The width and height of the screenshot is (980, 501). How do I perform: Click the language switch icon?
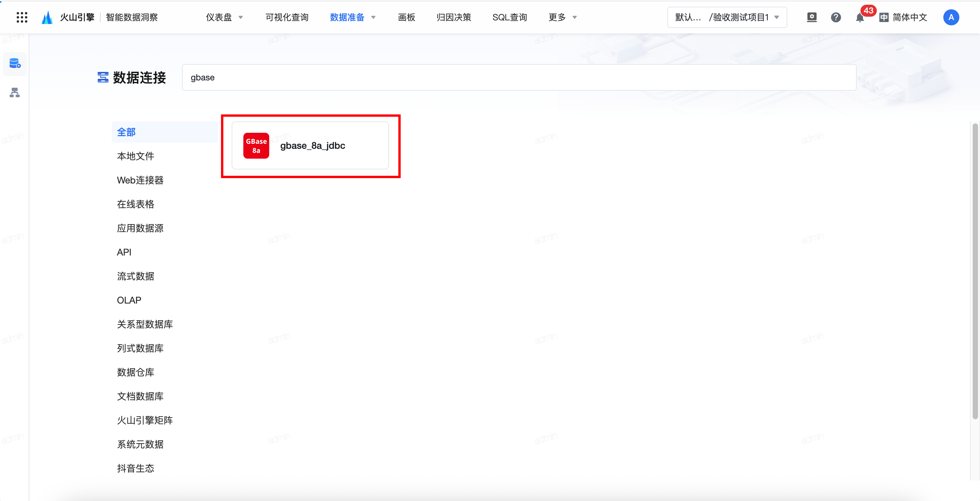(884, 17)
